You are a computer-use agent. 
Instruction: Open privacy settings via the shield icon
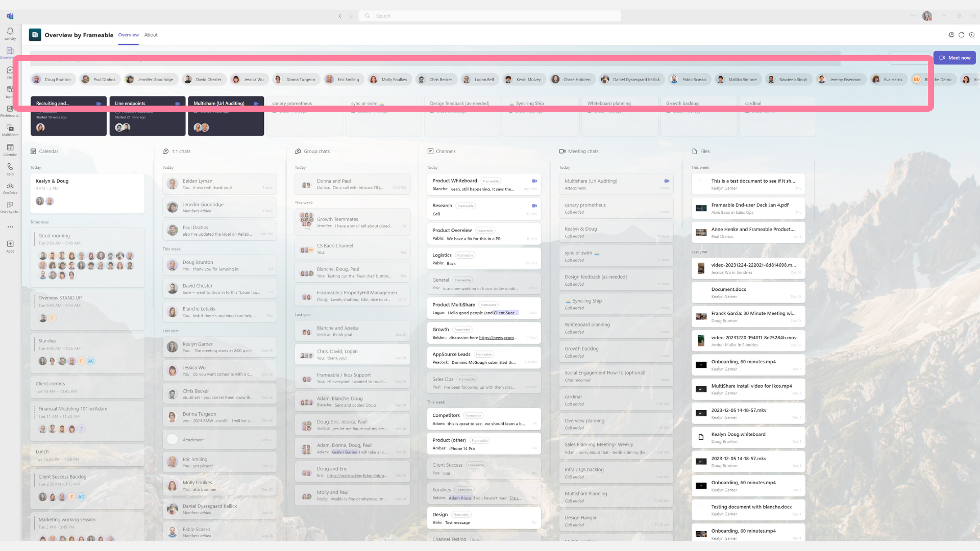click(972, 35)
